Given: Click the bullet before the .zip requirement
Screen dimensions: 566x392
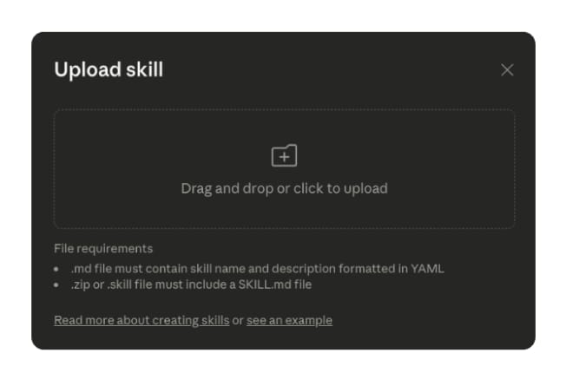Looking at the screenshot, I should coord(56,285).
